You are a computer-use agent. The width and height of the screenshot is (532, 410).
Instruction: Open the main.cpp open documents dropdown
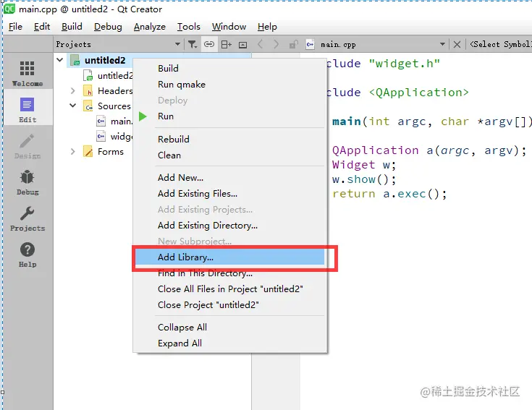tap(442, 44)
